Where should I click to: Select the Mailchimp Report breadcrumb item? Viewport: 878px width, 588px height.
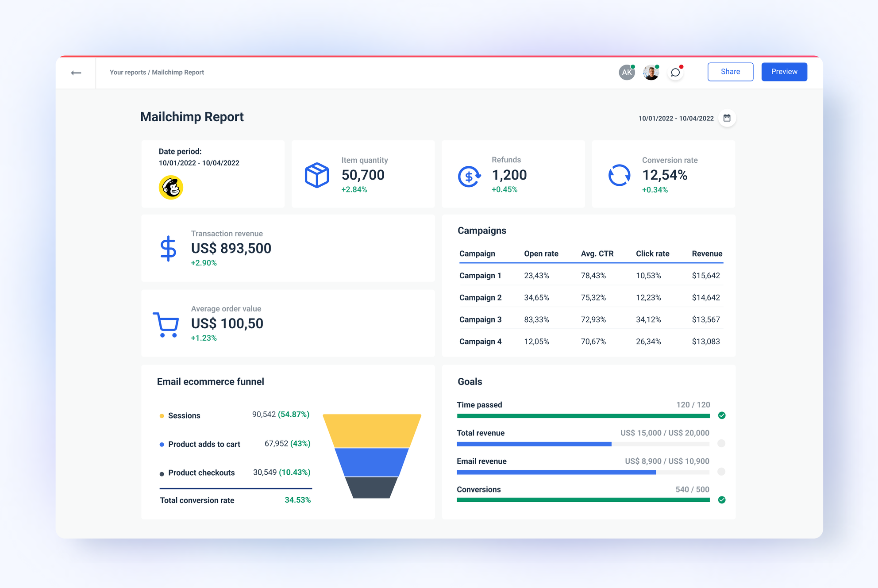(178, 72)
